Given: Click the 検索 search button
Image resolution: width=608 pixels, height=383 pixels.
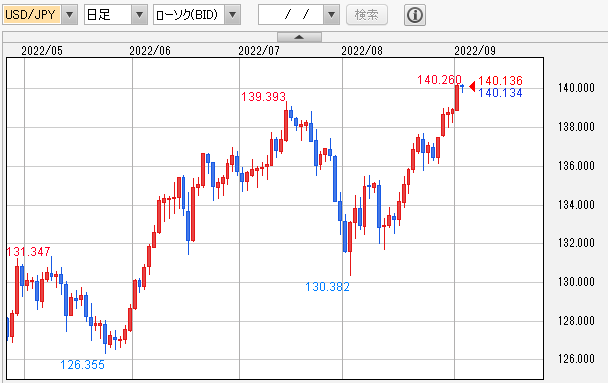Looking at the screenshot, I should (367, 15).
